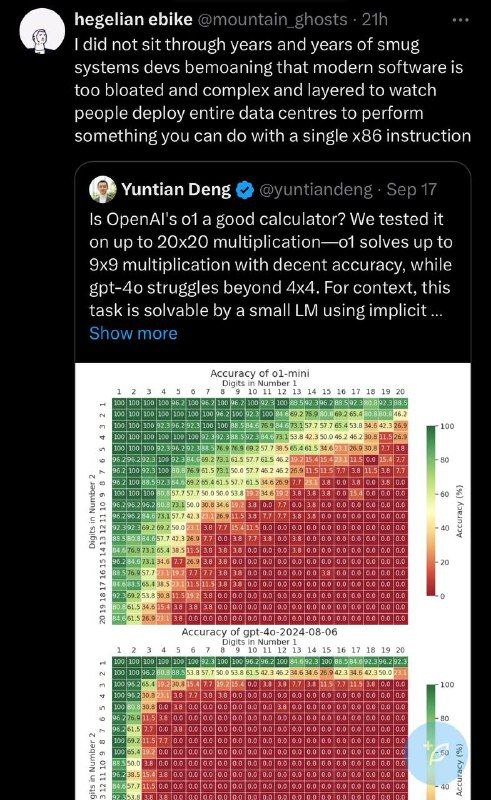Image resolution: width=491 pixels, height=800 pixels.
Task: Open the @mountain_ghosts handle link
Action: point(272,19)
